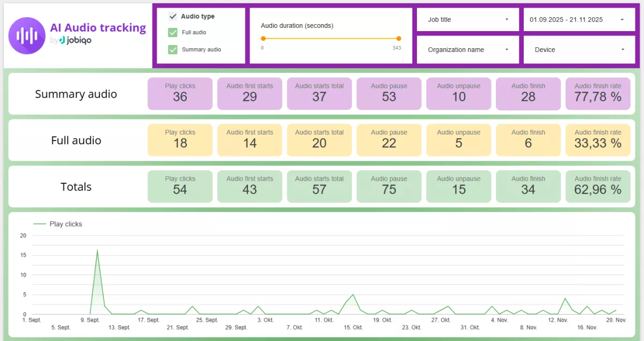644x341 pixels.
Task: Click the jobiqo brand icon next to "by"
Action: coord(64,40)
